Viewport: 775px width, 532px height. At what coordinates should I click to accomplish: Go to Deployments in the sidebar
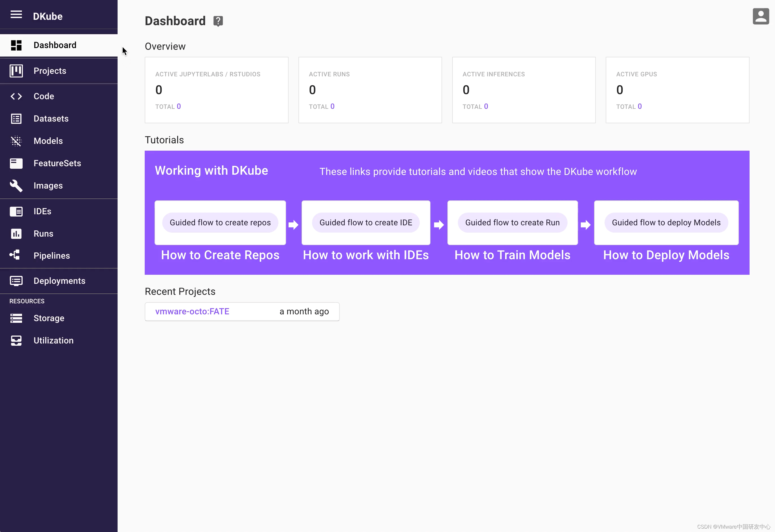(x=59, y=281)
